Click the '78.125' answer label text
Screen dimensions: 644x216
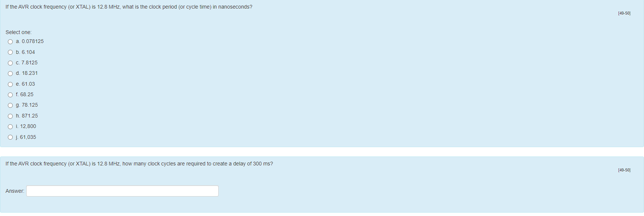30,105
